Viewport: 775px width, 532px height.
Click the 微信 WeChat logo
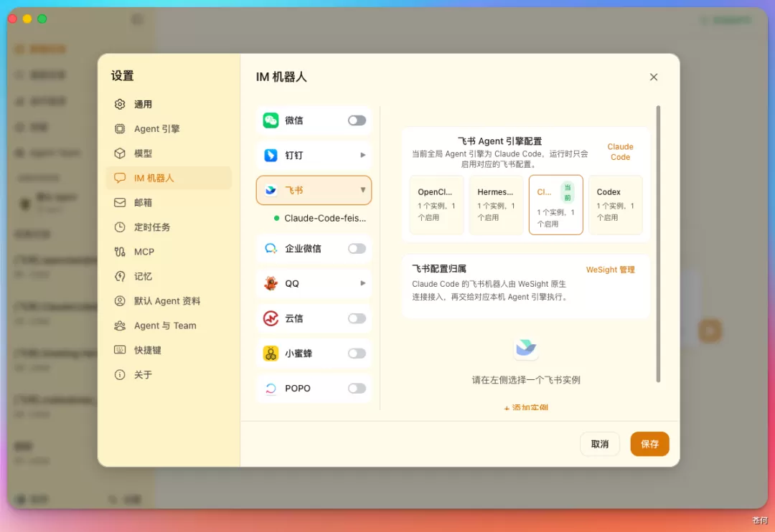(271, 120)
